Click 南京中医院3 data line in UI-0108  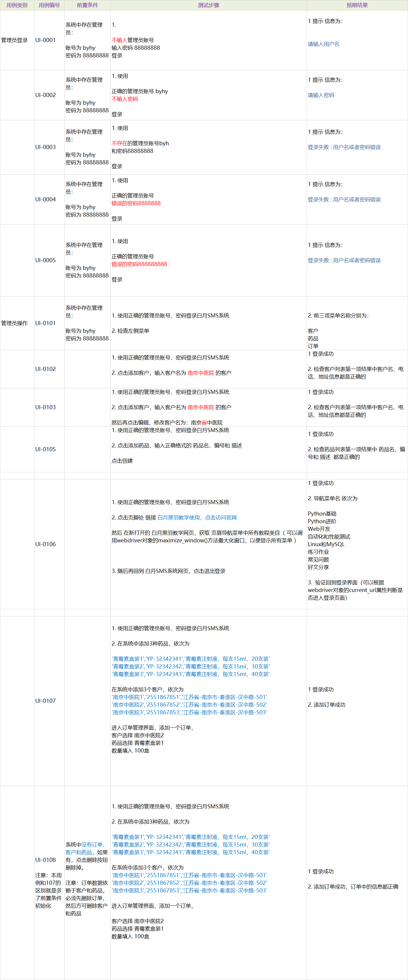(189, 890)
